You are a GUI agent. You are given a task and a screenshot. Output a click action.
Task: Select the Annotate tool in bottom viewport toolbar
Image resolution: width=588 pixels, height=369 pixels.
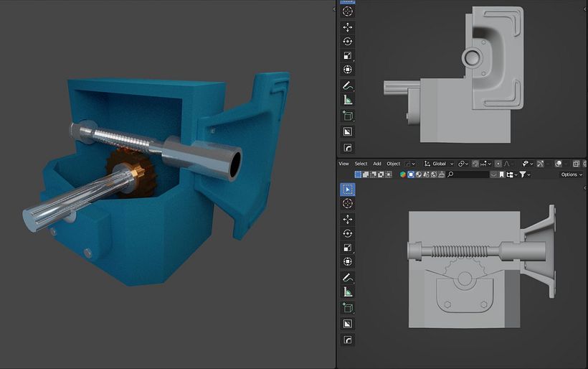pyautogui.click(x=348, y=278)
